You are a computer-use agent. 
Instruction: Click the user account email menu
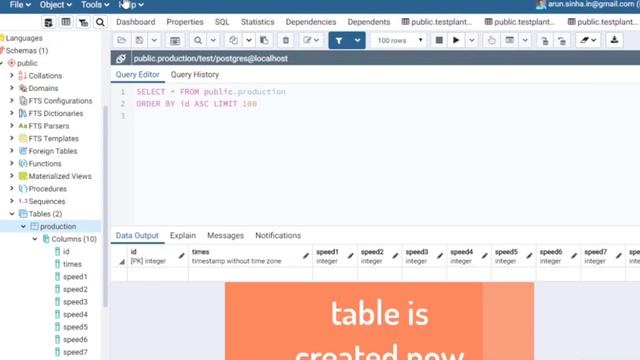tap(588, 4)
